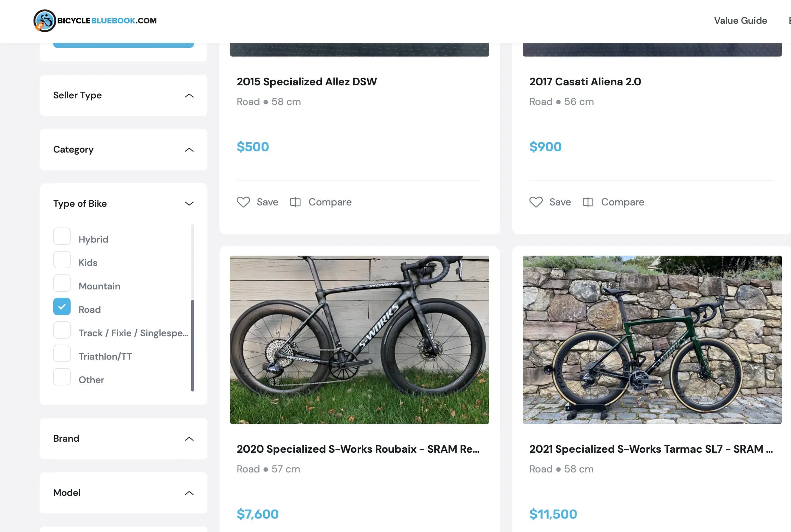Expand the Model filter panel
The image size is (791, 532).
click(x=189, y=493)
